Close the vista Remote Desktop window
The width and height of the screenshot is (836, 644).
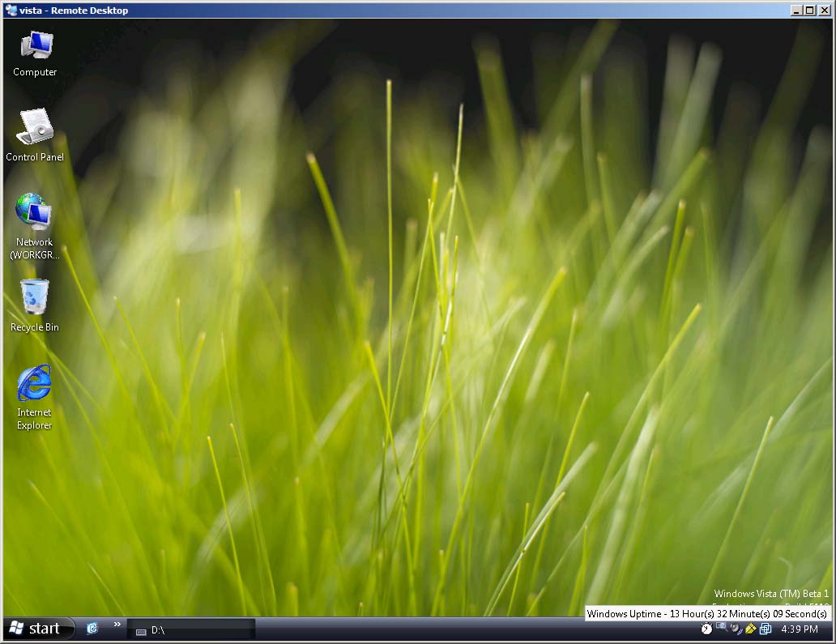(x=825, y=11)
